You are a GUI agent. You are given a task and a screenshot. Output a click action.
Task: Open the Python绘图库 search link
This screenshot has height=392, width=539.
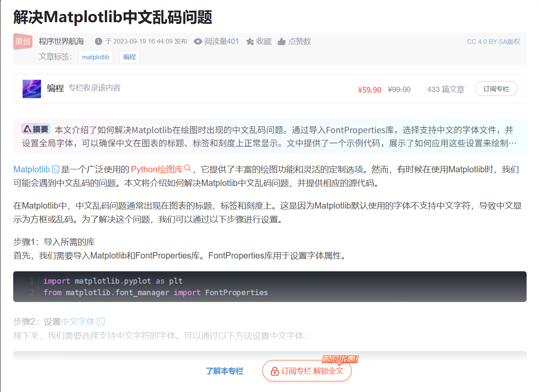(157, 169)
